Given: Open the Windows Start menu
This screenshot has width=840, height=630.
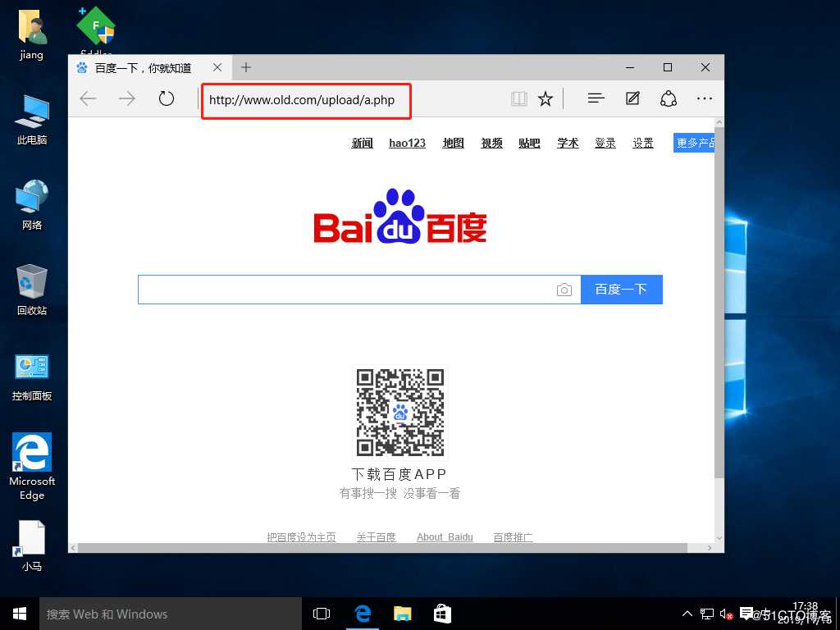Looking at the screenshot, I should click(20, 614).
